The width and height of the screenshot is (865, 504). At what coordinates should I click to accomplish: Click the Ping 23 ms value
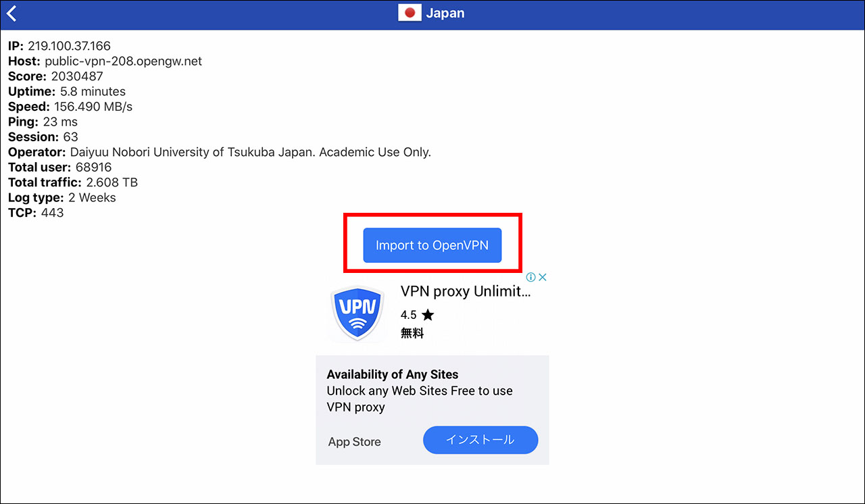point(60,122)
